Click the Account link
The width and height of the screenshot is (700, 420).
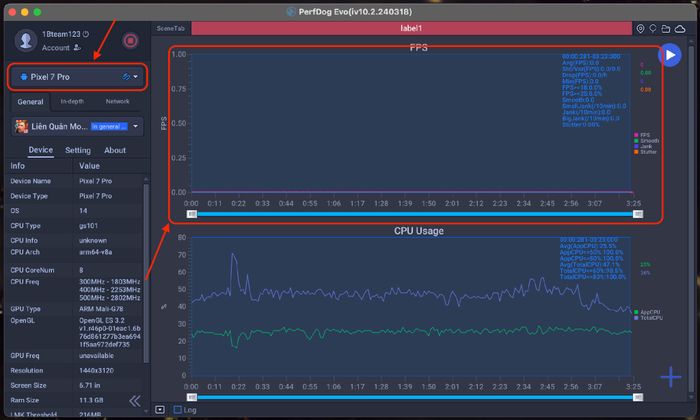55,48
